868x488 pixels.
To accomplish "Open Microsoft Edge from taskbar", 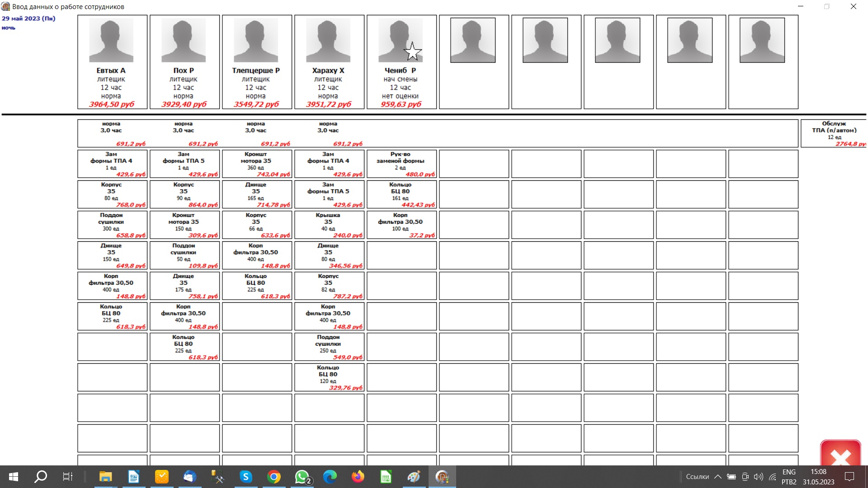I will click(x=330, y=477).
